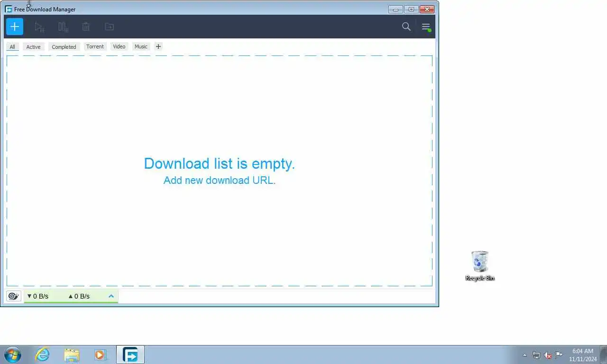This screenshot has height=364, width=607.
Task: Open search with magnifier icon
Action: point(406,27)
